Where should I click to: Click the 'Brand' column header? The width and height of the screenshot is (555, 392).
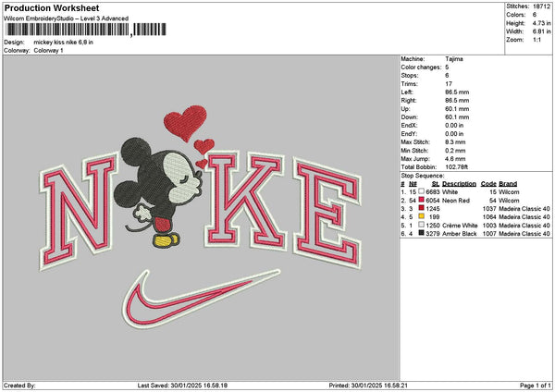tap(508, 184)
